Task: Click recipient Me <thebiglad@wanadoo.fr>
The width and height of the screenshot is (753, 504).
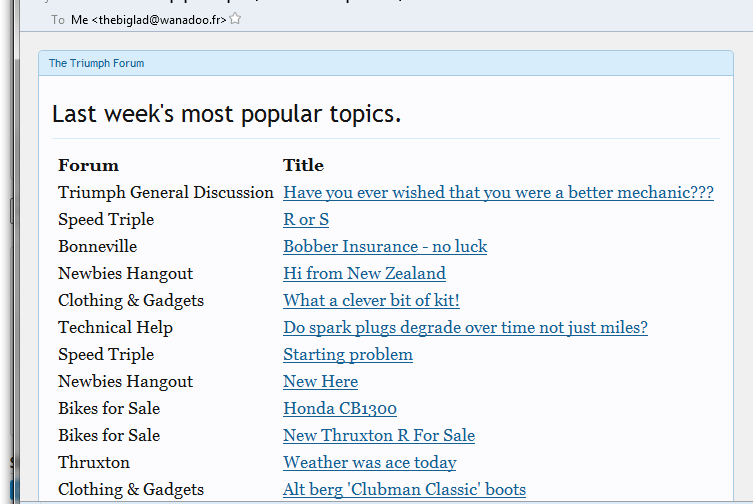Action: (148, 20)
